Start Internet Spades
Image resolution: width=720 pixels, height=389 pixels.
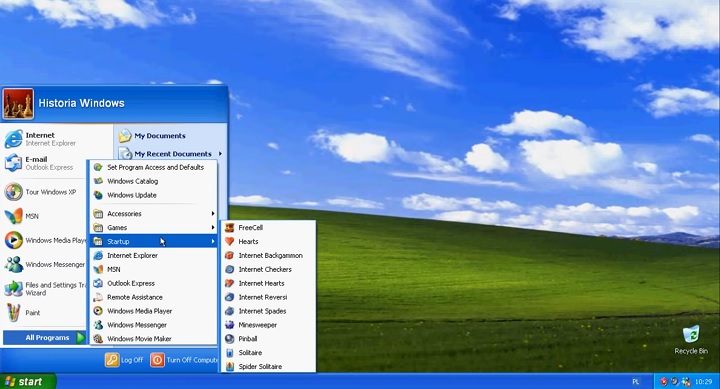tap(268, 311)
